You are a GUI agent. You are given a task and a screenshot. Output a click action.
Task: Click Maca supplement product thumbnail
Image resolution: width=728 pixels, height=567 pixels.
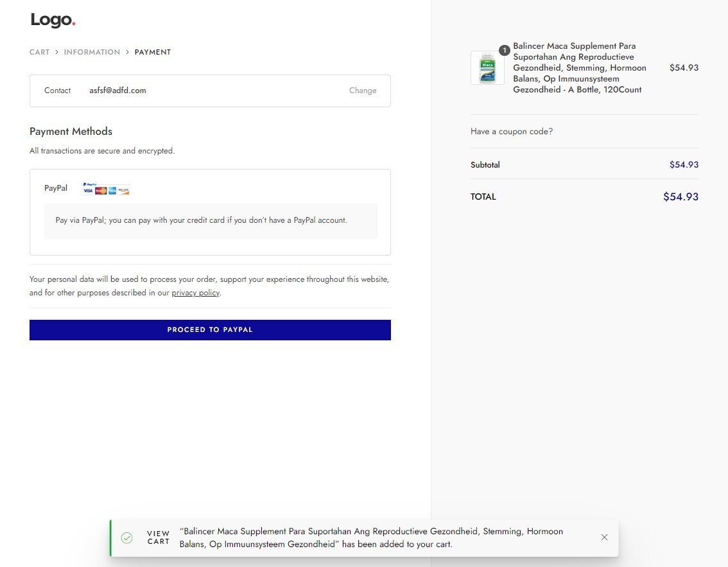click(x=487, y=68)
